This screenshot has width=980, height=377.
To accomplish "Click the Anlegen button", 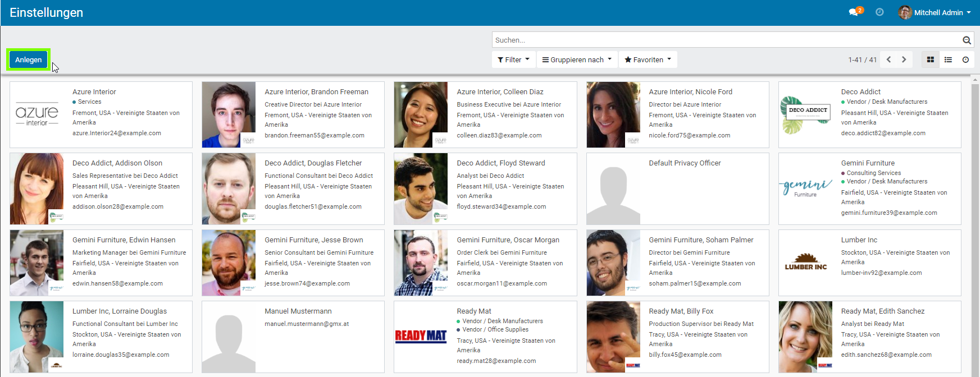I will click(29, 60).
